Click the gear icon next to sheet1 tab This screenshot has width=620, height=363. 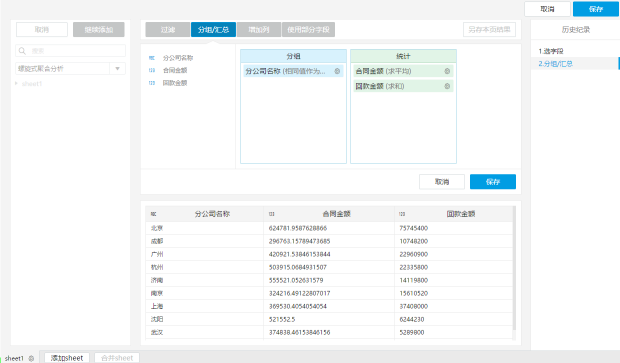31,358
